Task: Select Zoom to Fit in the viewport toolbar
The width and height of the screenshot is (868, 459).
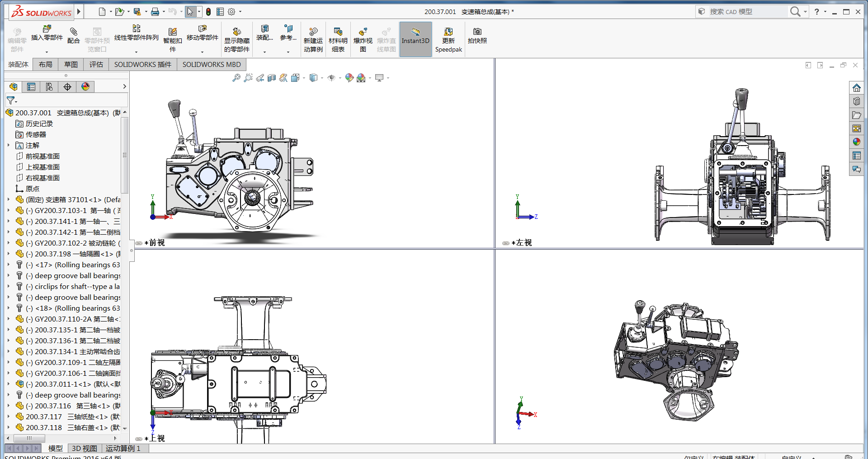Action: (236, 78)
